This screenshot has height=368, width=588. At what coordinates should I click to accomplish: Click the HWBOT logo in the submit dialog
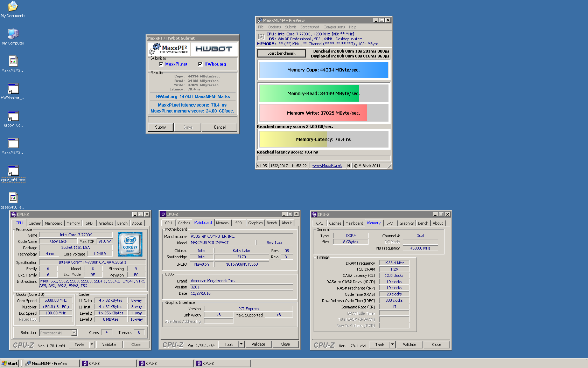[214, 49]
